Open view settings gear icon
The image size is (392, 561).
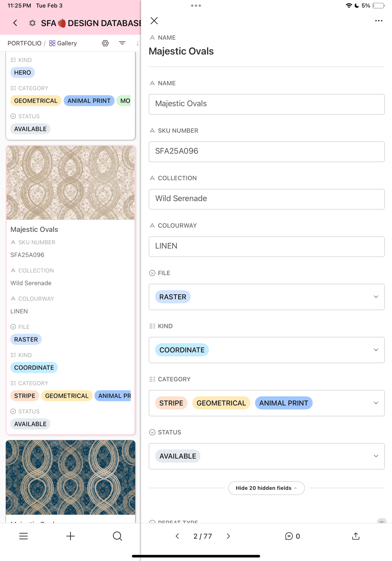click(x=105, y=43)
